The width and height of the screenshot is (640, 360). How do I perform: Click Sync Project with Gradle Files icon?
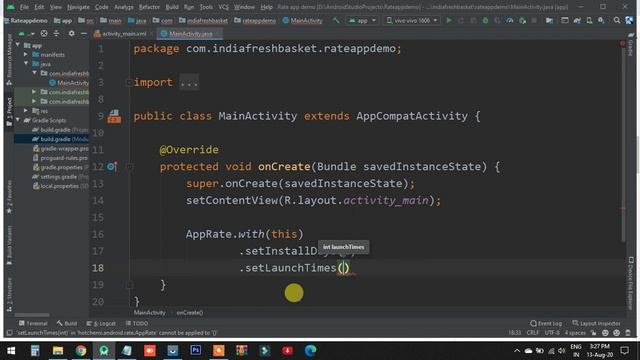tap(577, 20)
